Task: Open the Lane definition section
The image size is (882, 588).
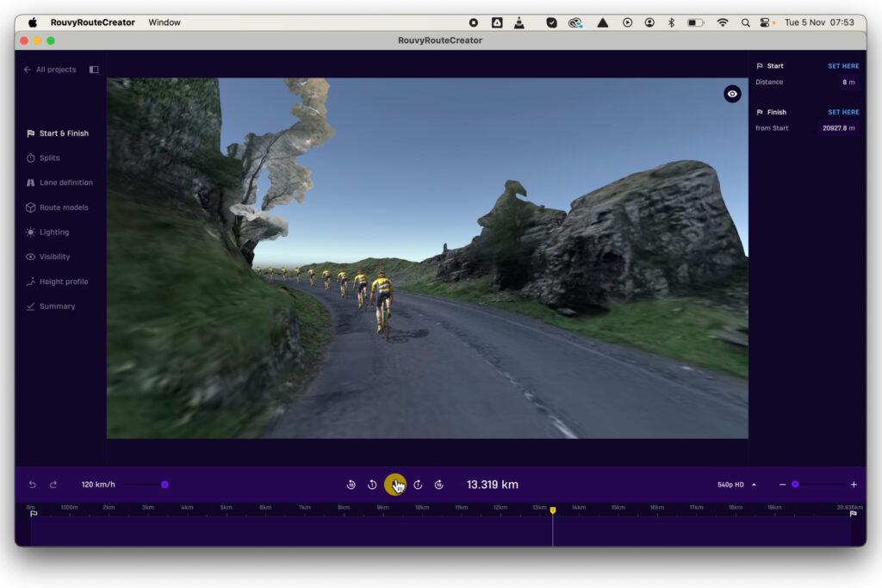Action: tap(59, 183)
